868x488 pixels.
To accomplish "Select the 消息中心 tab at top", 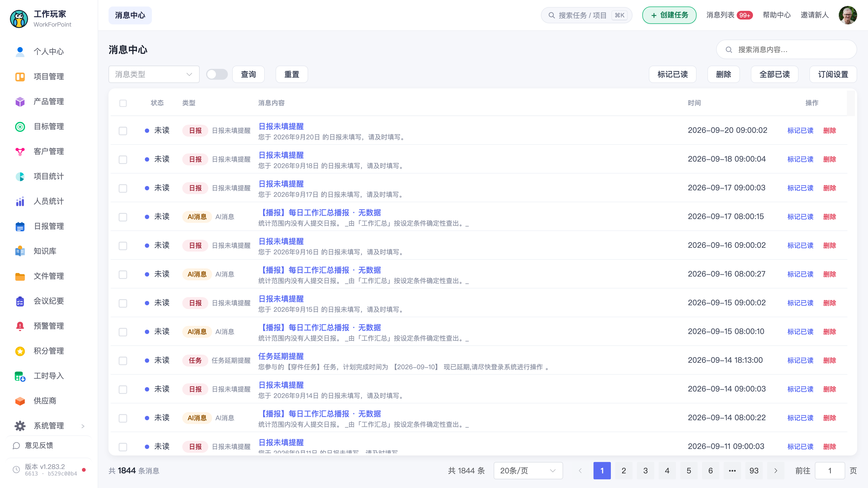I will (130, 15).
